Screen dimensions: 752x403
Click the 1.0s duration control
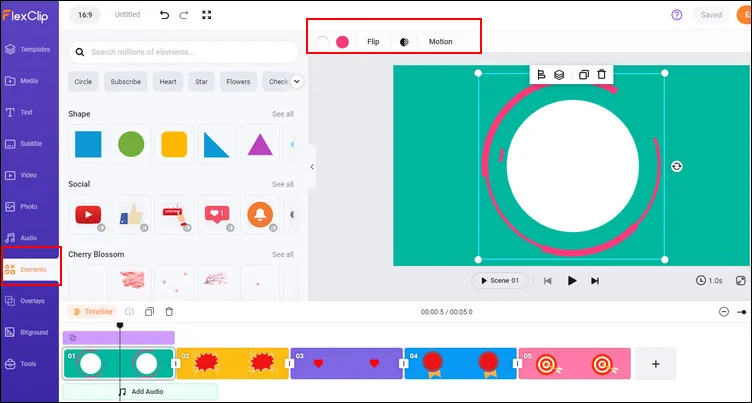tap(709, 281)
